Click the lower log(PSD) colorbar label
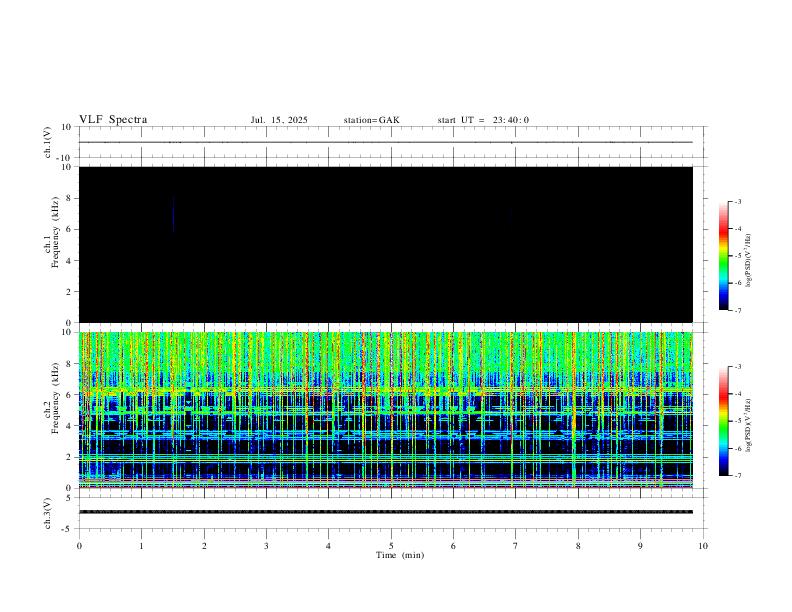 point(748,425)
